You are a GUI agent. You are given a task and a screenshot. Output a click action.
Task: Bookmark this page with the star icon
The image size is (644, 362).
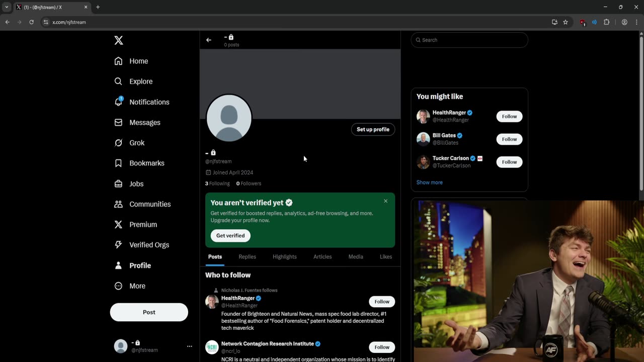(566, 22)
